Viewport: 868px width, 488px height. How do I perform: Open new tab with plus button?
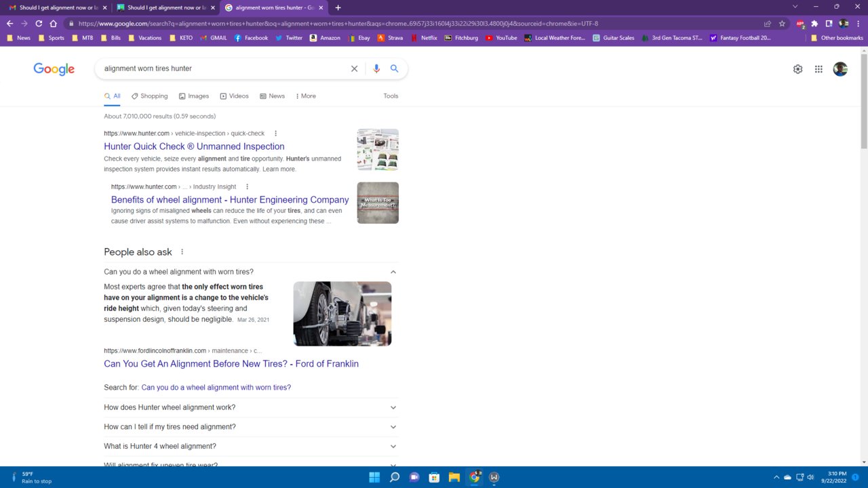(x=338, y=7)
